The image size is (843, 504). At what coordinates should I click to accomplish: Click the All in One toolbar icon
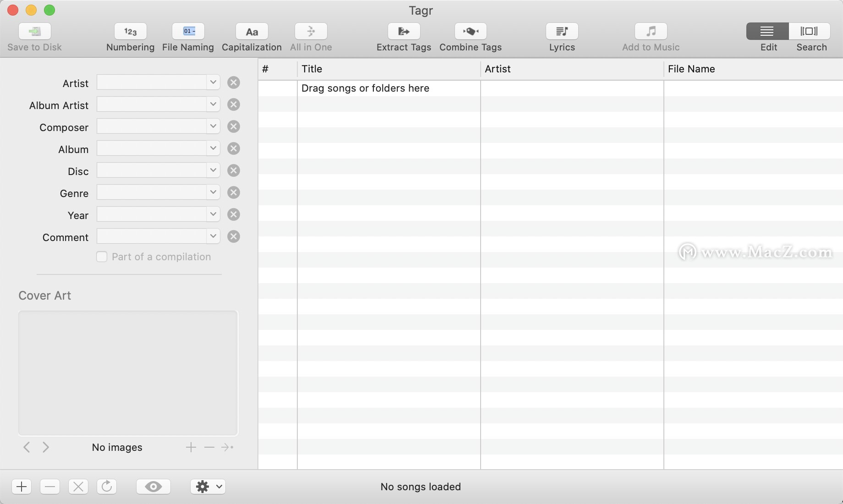tap(311, 31)
